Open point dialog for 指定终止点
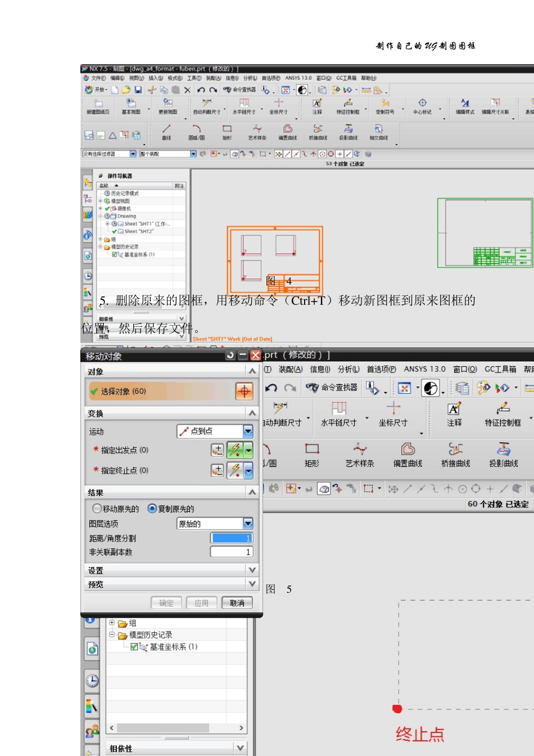Screen dimensions: 534x756 (x=217, y=470)
